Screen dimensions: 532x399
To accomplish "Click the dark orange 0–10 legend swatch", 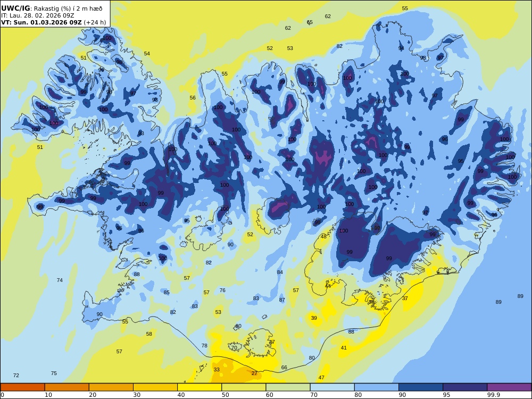I will [22, 387].
